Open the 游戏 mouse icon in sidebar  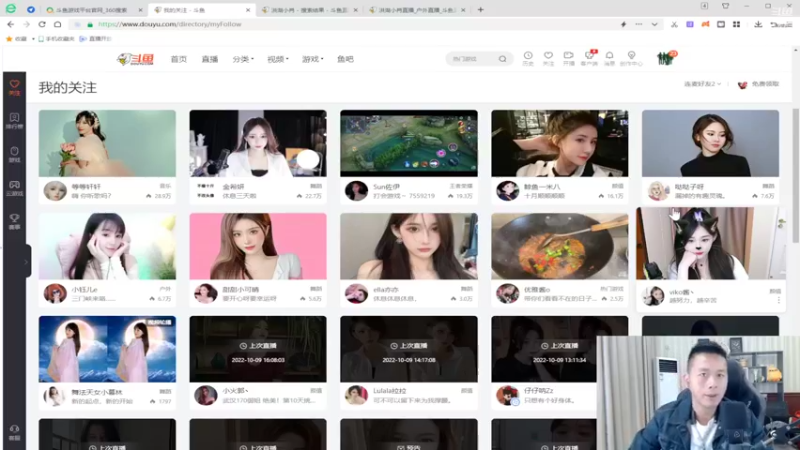click(14, 154)
